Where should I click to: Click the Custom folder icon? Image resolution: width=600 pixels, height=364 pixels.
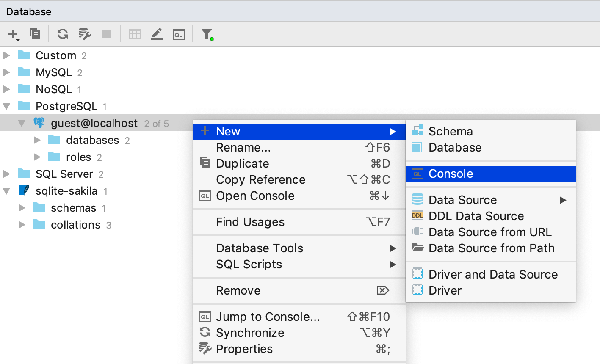(24, 55)
